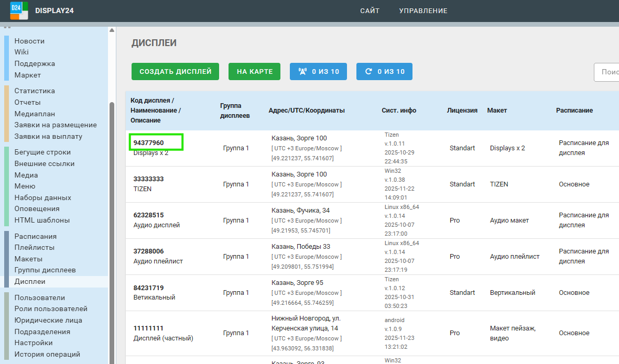Open the УПРАВЛЕНИЕ top menu
Viewport: 619px width, 364px height.
[423, 11]
